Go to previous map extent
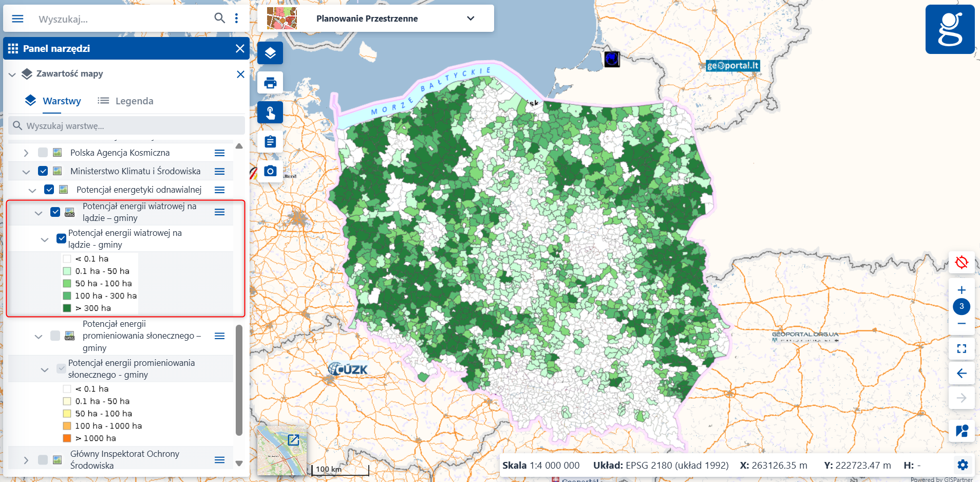The width and height of the screenshot is (980, 482). tap(962, 374)
